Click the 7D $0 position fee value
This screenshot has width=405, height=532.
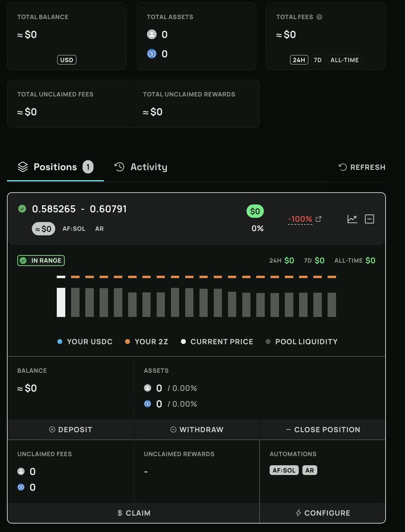[319, 260]
